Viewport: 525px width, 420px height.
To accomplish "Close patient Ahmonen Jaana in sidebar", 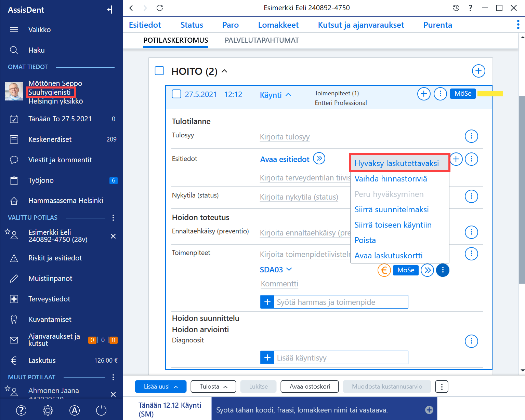I will [113, 394].
